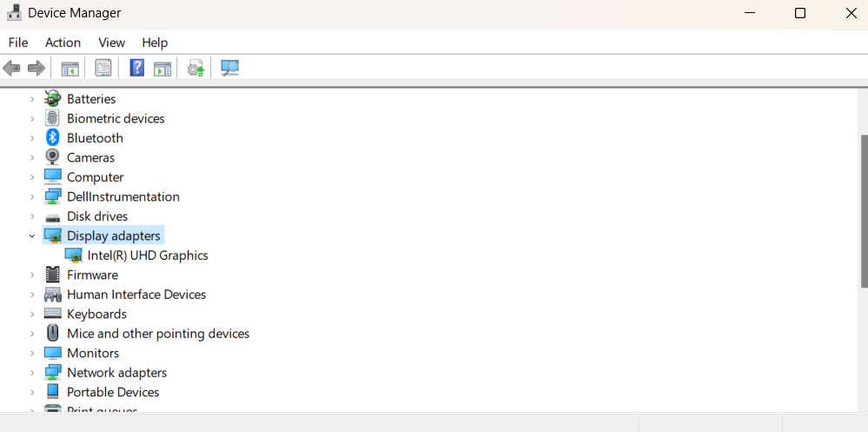Select Intel(R) UHD Graphics device
The image size is (868, 432).
148,256
